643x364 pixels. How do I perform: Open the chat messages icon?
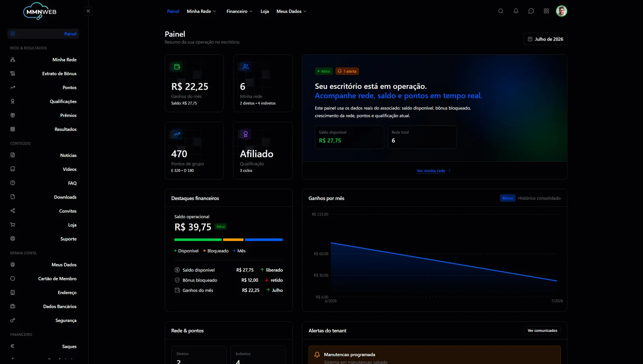coord(531,11)
